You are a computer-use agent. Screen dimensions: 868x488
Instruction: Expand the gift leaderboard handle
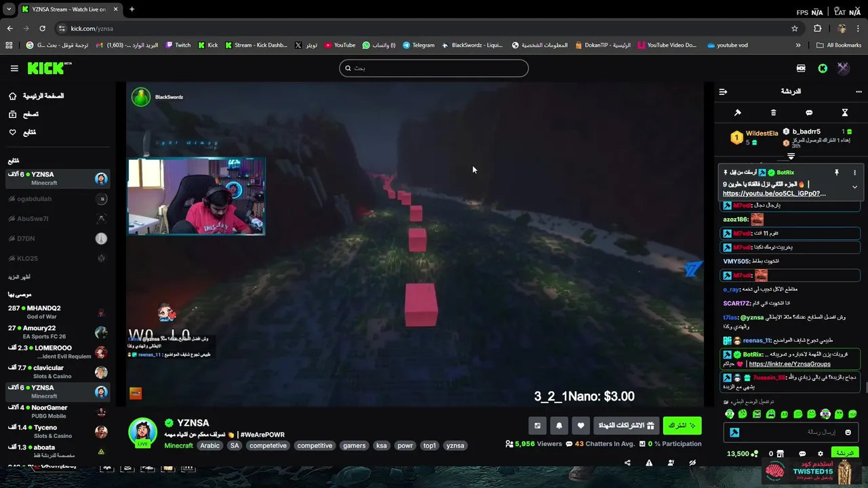[x=791, y=157]
